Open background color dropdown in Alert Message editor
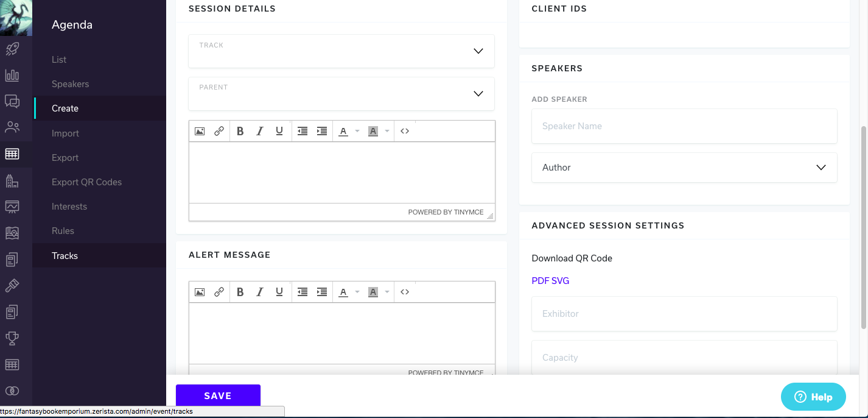The width and height of the screenshot is (868, 418). (387, 292)
